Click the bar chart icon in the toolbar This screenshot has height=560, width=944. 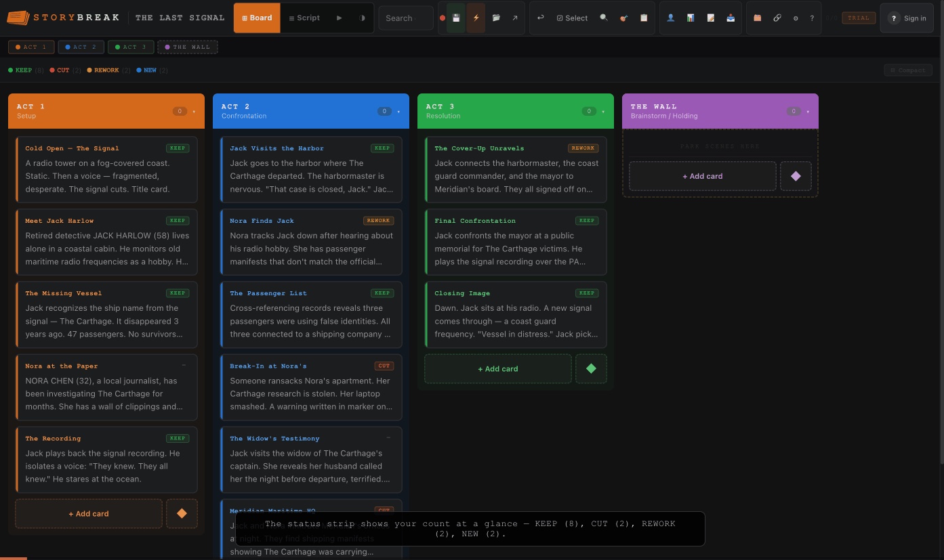pos(690,18)
